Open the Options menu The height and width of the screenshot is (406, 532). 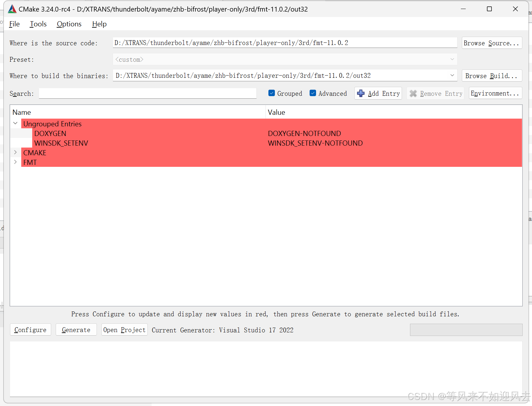pos(69,24)
